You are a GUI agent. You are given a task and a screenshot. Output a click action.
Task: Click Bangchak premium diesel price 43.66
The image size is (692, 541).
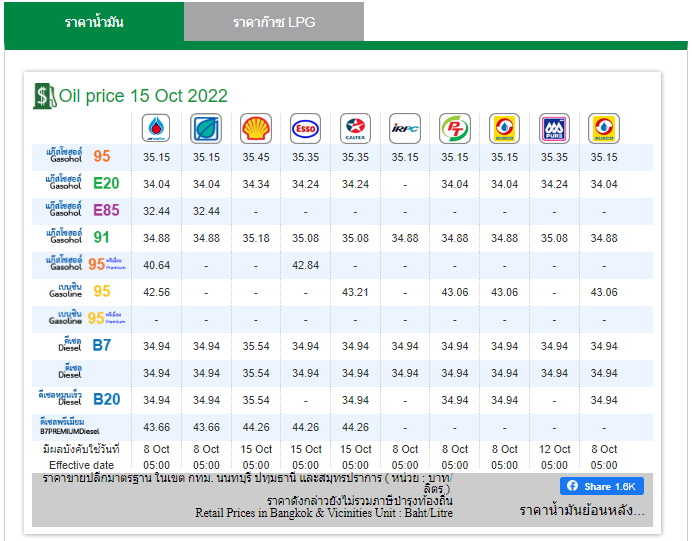[x=206, y=427]
